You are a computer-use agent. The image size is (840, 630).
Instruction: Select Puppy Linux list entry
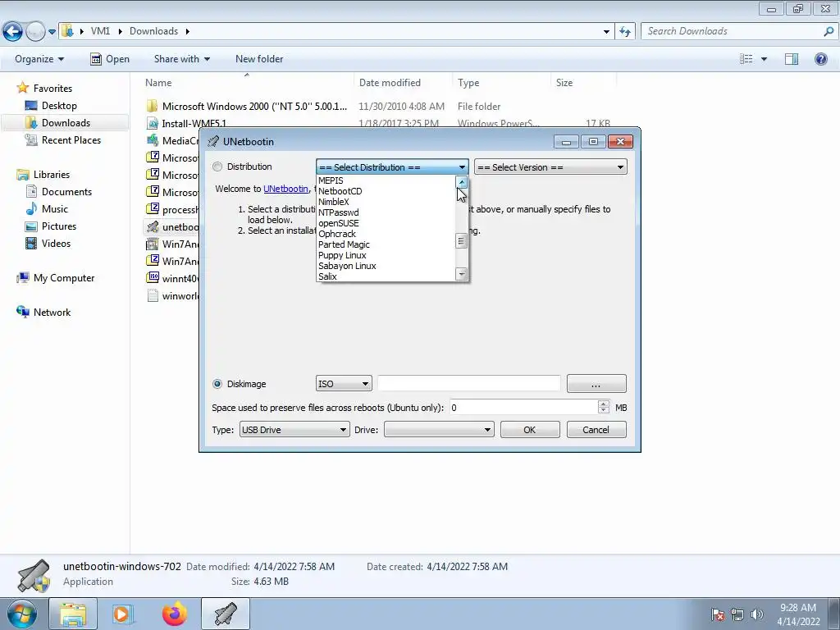(x=342, y=256)
